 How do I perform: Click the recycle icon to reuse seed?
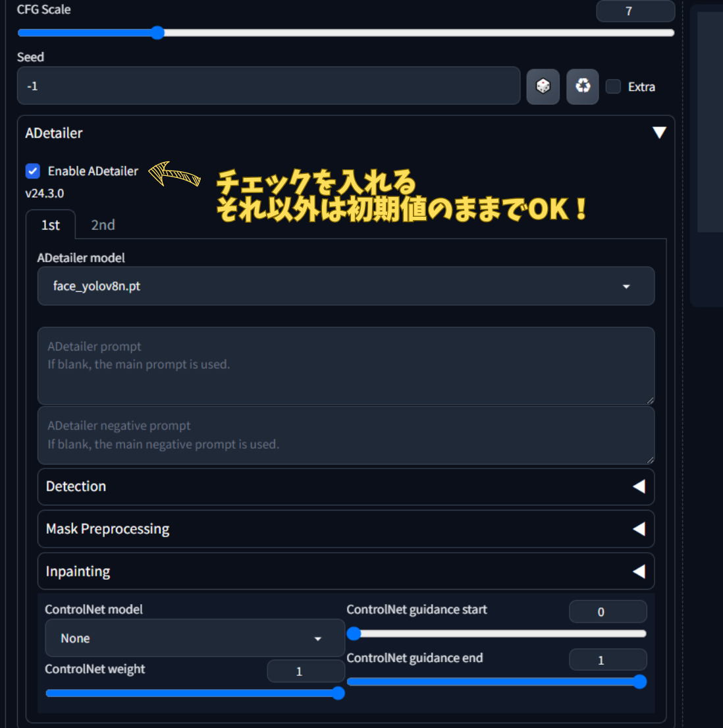[x=583, y=86]
